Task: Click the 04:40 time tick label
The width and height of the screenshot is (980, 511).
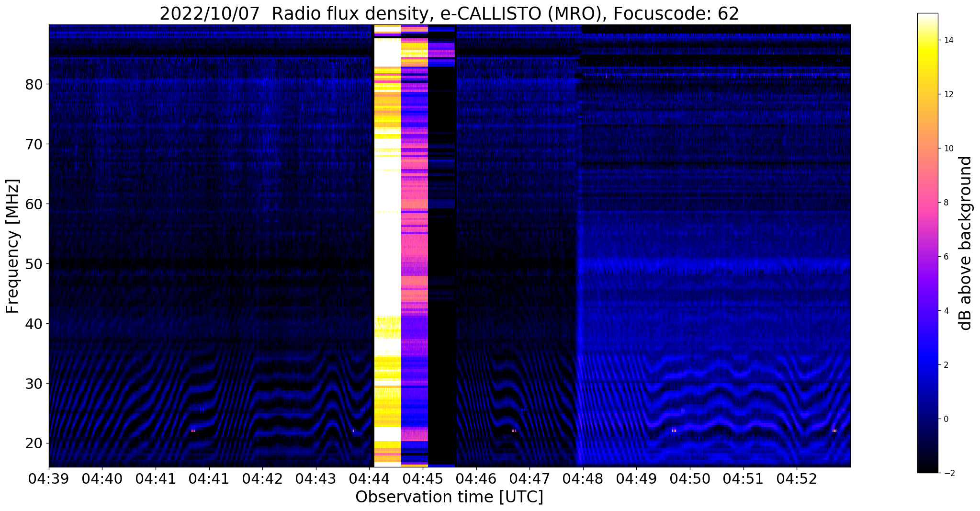Action: (x=102, y=479)
